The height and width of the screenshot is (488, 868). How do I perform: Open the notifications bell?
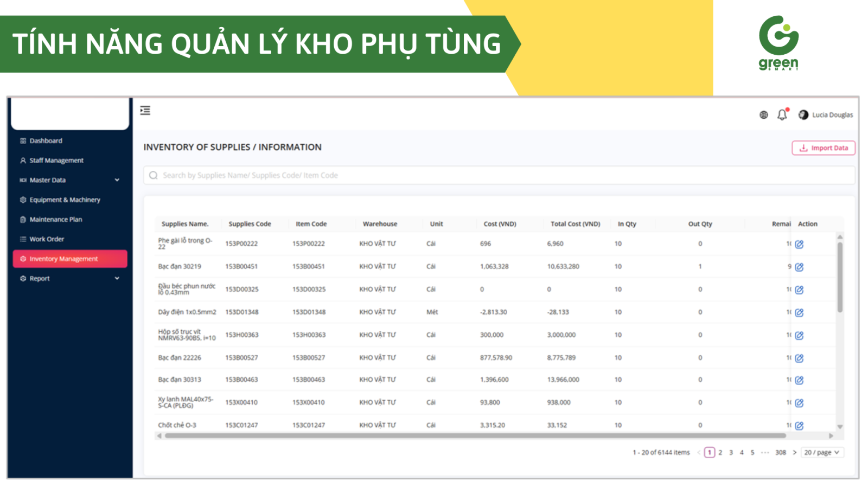[782, 115]
